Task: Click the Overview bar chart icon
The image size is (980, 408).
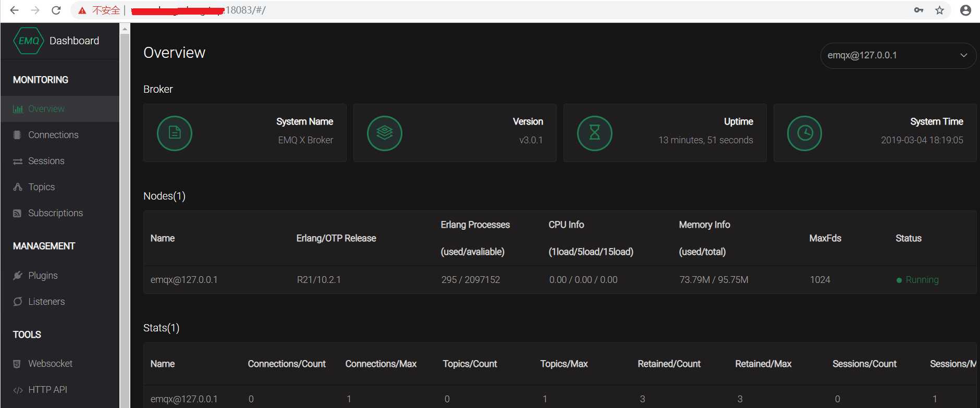Action: point(18,109)
